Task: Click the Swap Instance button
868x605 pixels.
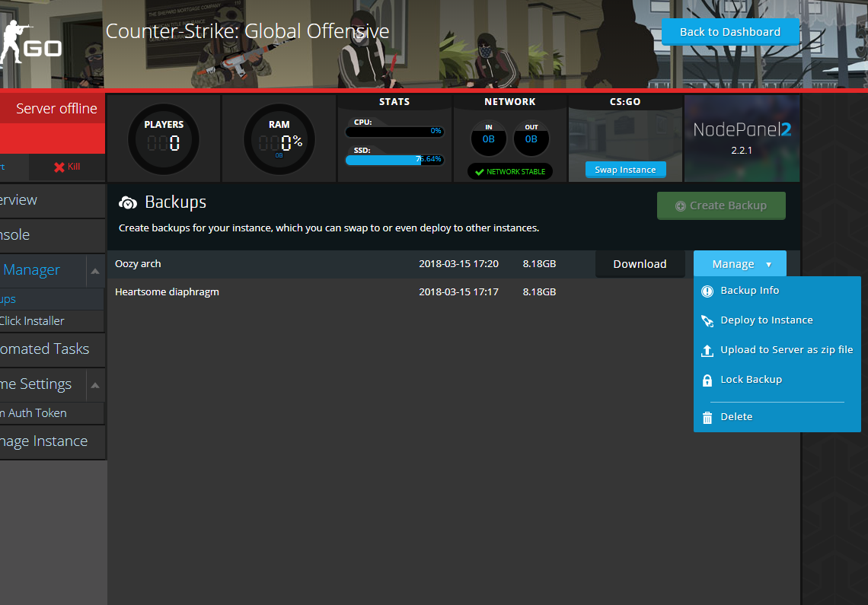Action: [x=625, y=170]
